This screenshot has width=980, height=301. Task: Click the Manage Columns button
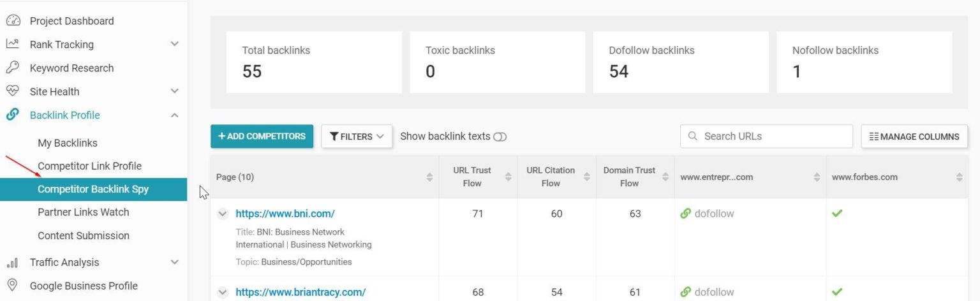[x=914, y=136]
